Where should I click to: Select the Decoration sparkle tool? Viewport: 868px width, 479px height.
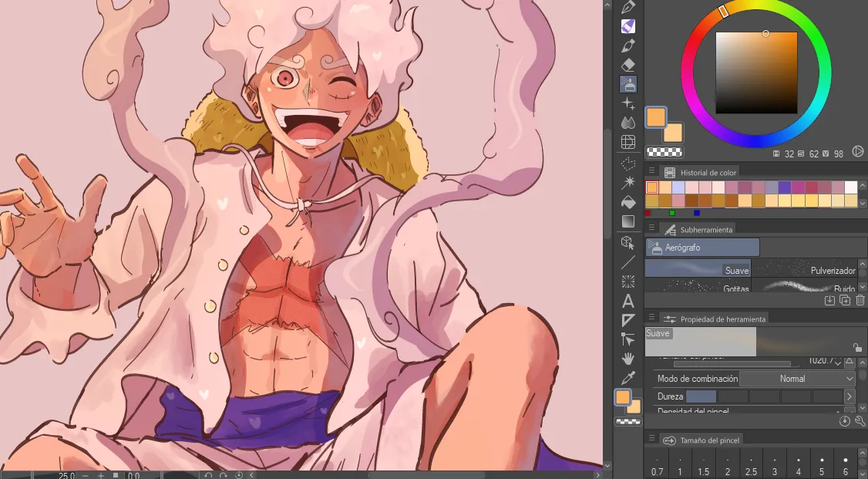(x=627, y=103)
